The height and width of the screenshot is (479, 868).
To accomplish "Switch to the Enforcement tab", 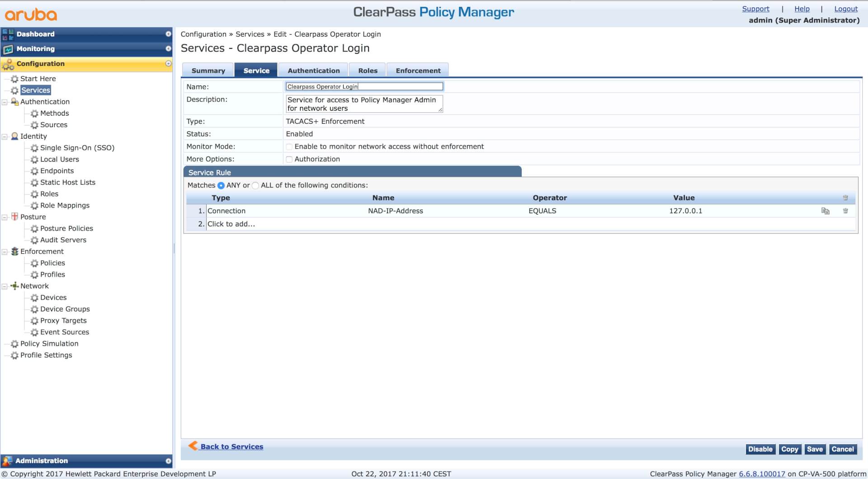I will 418,70.
